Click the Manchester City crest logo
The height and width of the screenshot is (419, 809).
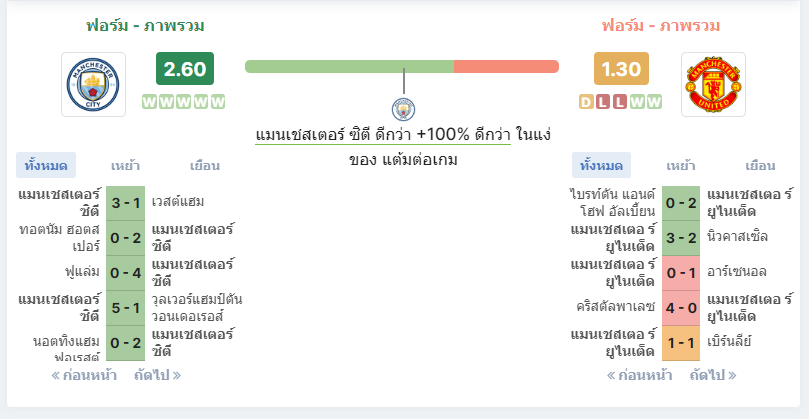click(93, 84)
